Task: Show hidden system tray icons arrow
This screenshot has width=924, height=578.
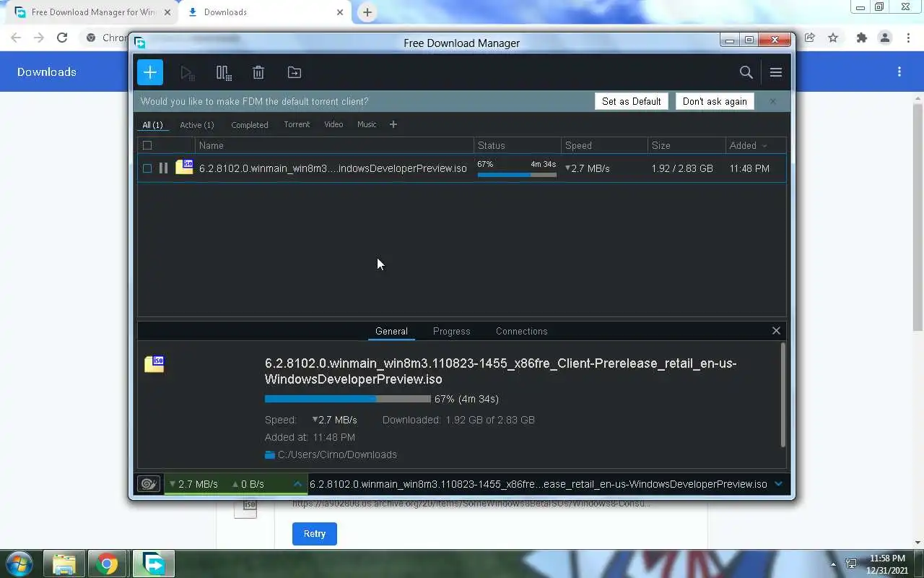Action: pos(834,564)
